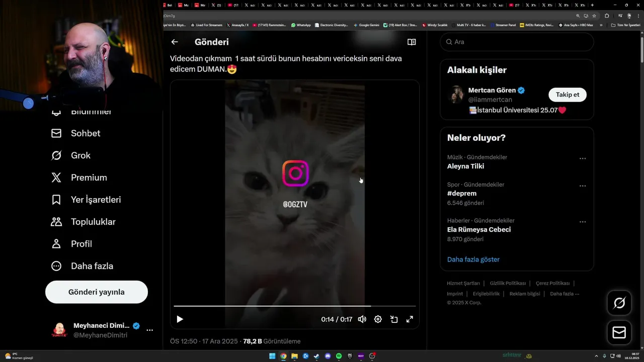Open Hizmet Şartları footer link
644x362 pixels.
(x=463, y=283)
